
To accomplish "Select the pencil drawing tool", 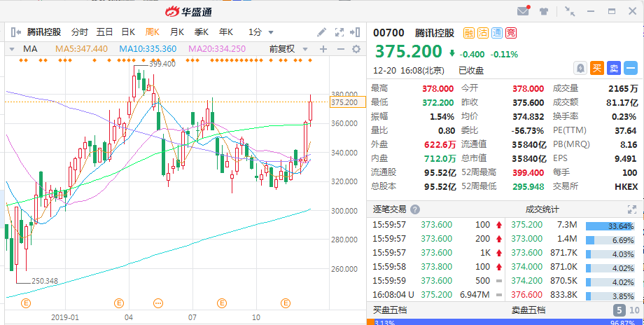I will (321, 32).
